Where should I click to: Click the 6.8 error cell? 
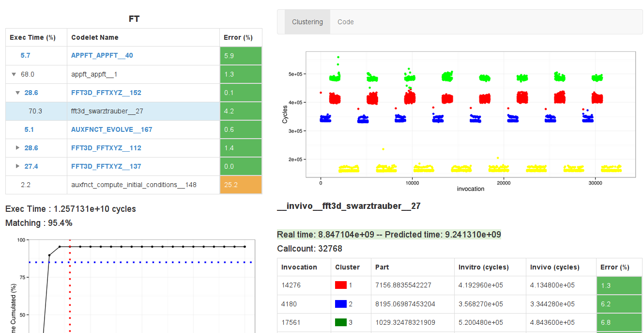[x=619, y=323]
